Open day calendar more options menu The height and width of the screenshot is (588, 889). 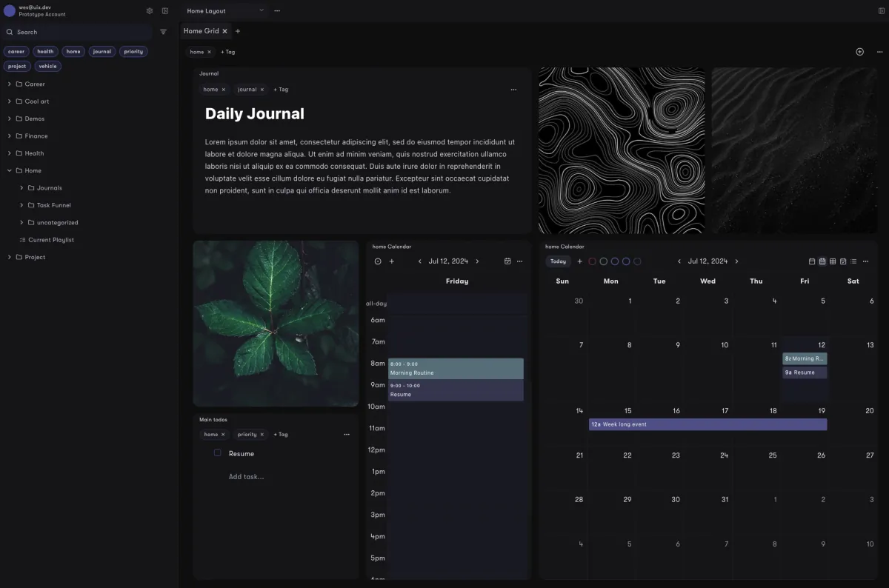click(519, 261)
